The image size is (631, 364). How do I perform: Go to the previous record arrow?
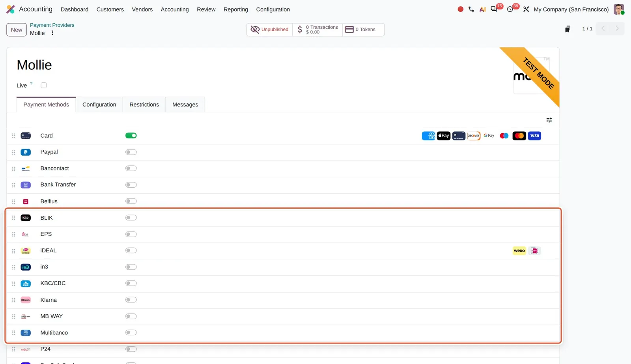pyautogui.click(x=603, y=29)
